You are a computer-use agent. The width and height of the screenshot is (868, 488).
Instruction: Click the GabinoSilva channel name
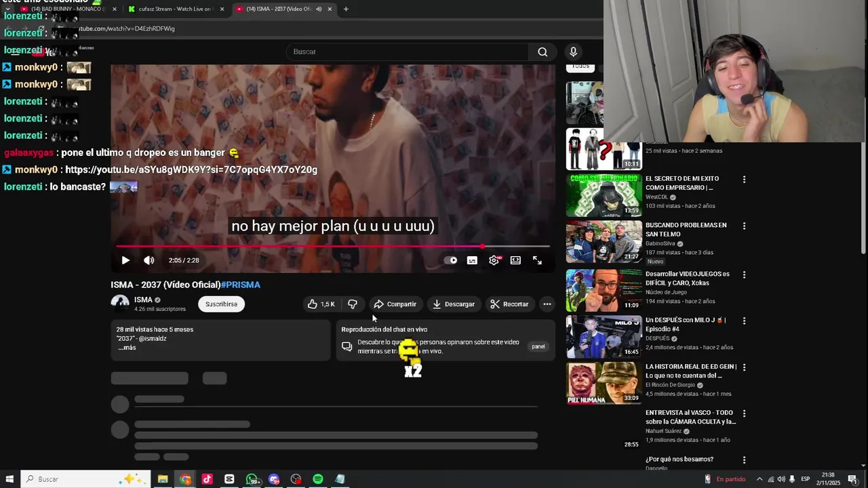click(x=660, y=243)
